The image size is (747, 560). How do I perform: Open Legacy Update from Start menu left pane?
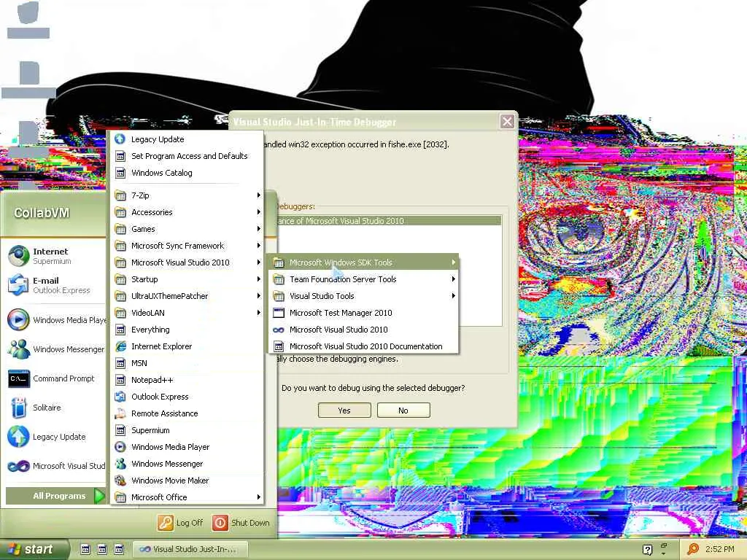(54, 437)
